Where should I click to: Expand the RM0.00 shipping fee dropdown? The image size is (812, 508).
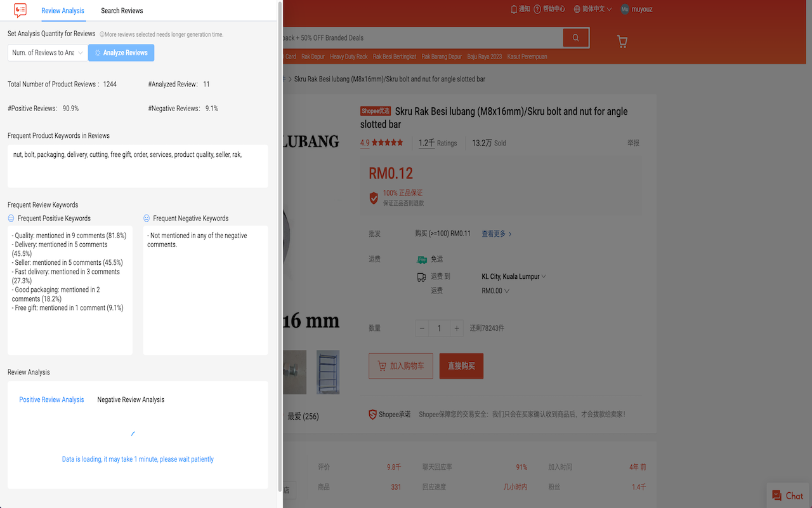(495, 291)
